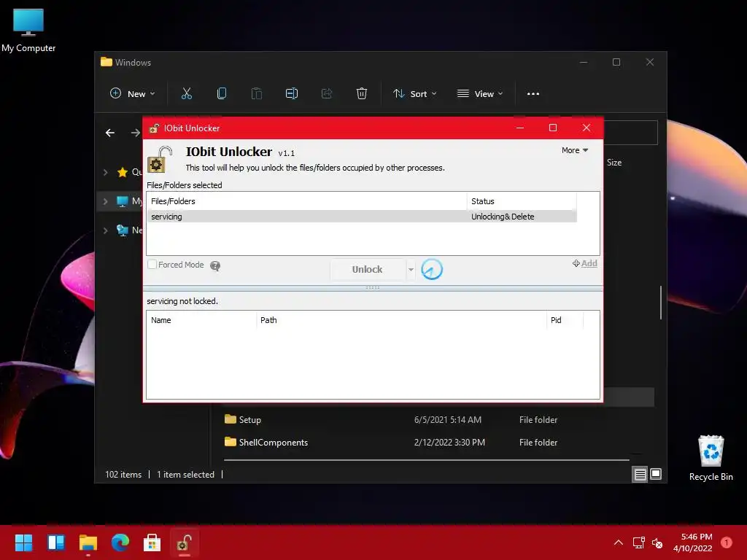
Task: Click the Size column header in Explorer
Action: point(614,163)
